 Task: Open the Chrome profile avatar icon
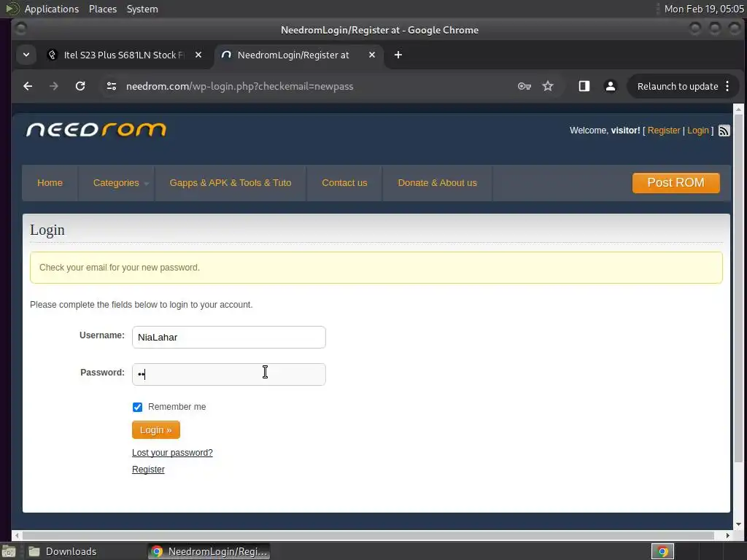611,86
